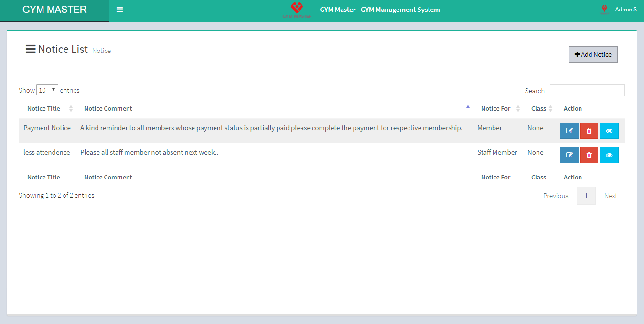This screenshot has width=644, height=324.
Task: Open the show entries dropdown
Action: tap(47, 90)
